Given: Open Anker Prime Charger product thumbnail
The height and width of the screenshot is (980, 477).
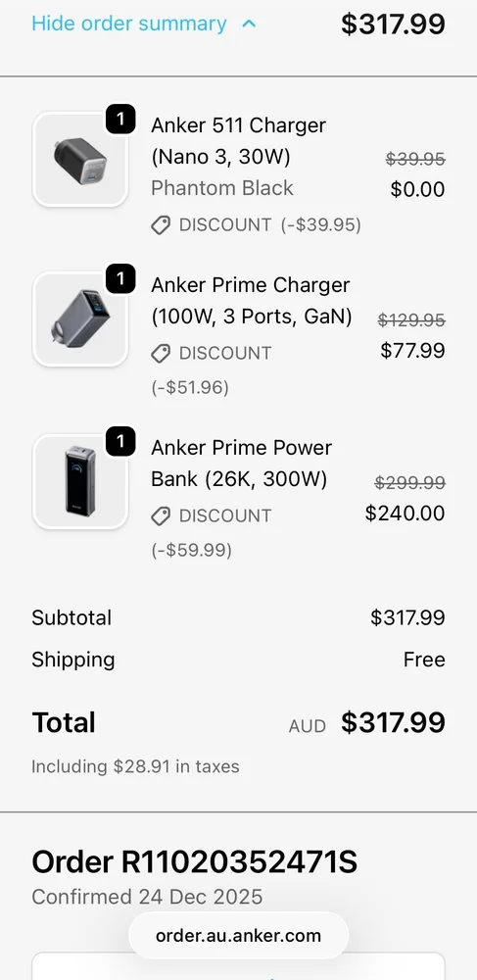Looking at the screenshot, I should click(80, 318).
